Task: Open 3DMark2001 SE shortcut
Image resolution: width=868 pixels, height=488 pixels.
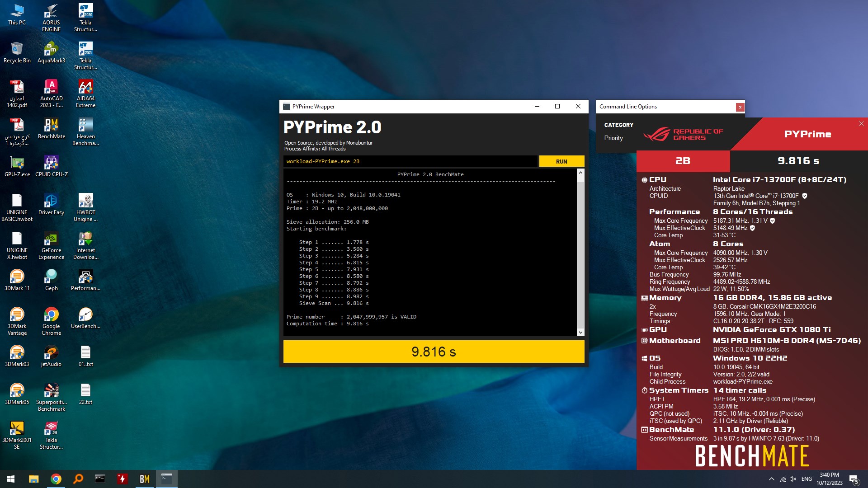Action: [x=17, y=436]
